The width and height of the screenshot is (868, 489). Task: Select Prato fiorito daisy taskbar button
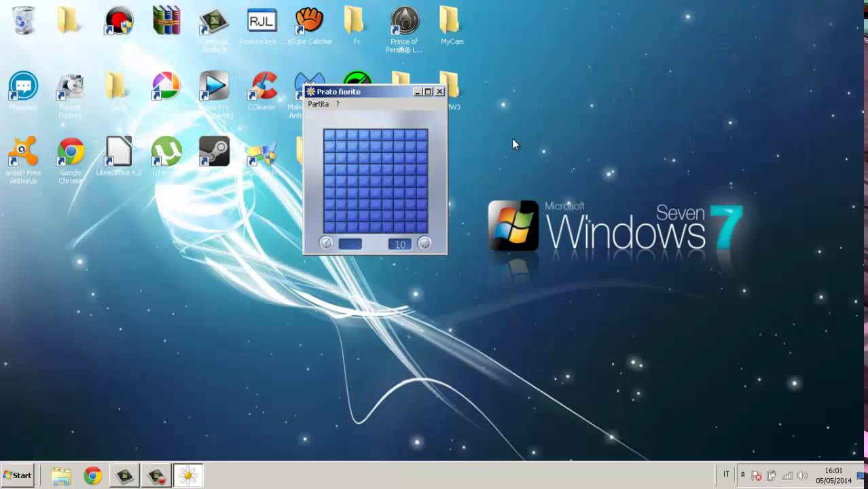[188, 475]
